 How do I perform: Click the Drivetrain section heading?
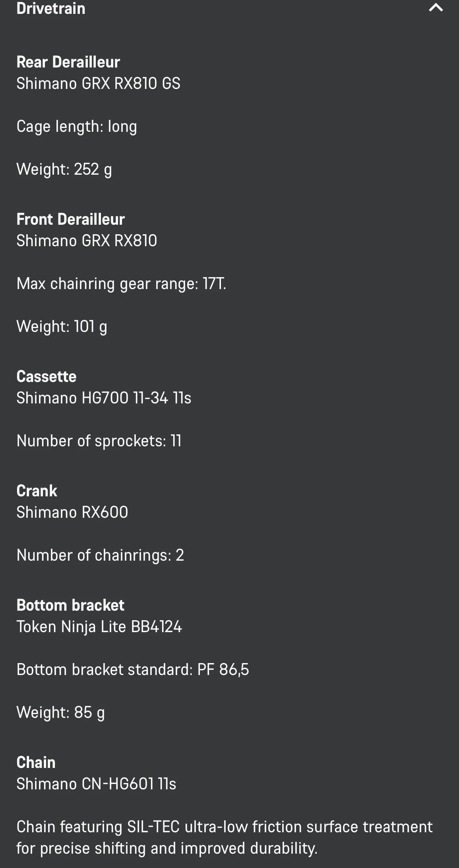click(51, 8)
